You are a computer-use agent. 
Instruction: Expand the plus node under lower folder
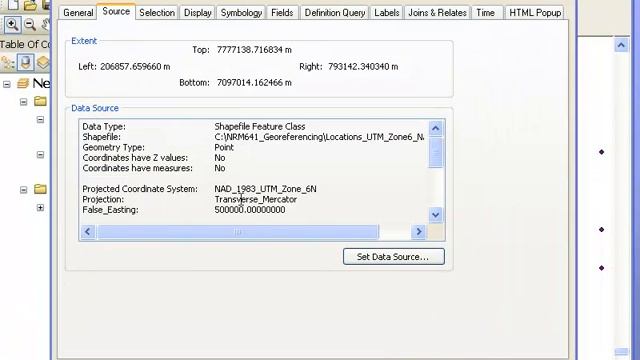(40, 208)
